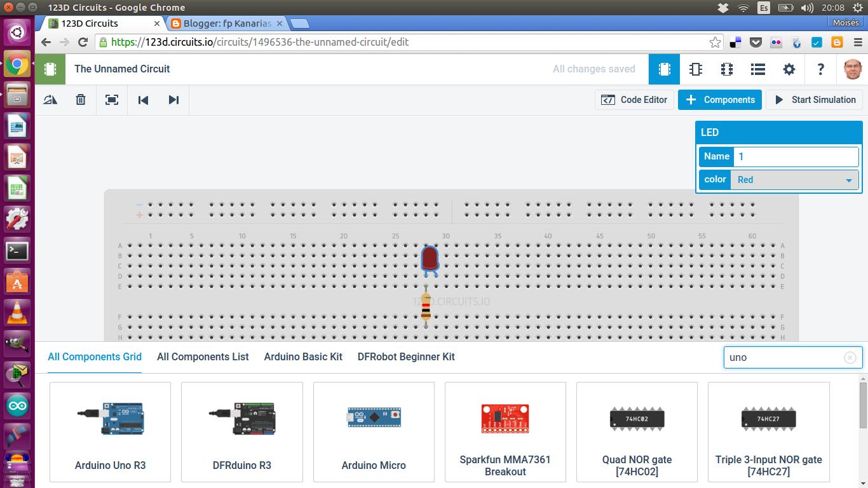Rotate the selected component

coord(50,100)
